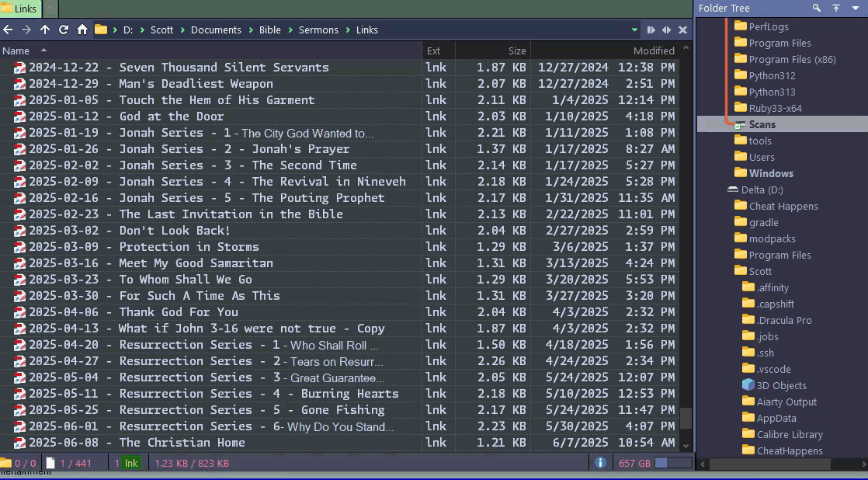Screen dimensions: 868x480
Task: Click the swap panes double-arrow icon
Action: (x=666, y=30)
